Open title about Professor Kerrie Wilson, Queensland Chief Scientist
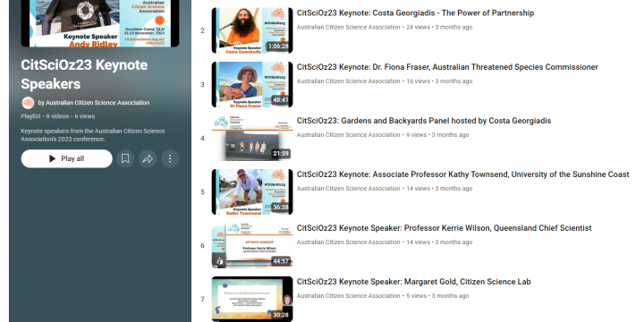The image size is (644, 322). pyautogui.click(x=444, y=228)
